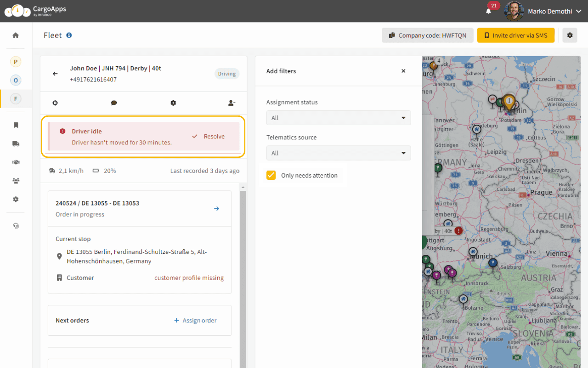Viewport: 588px width, 368px height.
Task: Expand user menu next to Marko Demothi
Action: pos(578,11)
